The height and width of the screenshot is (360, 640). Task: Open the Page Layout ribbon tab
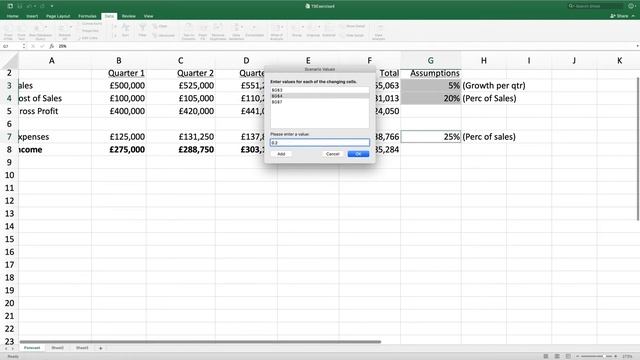click(x=58, y=16)
